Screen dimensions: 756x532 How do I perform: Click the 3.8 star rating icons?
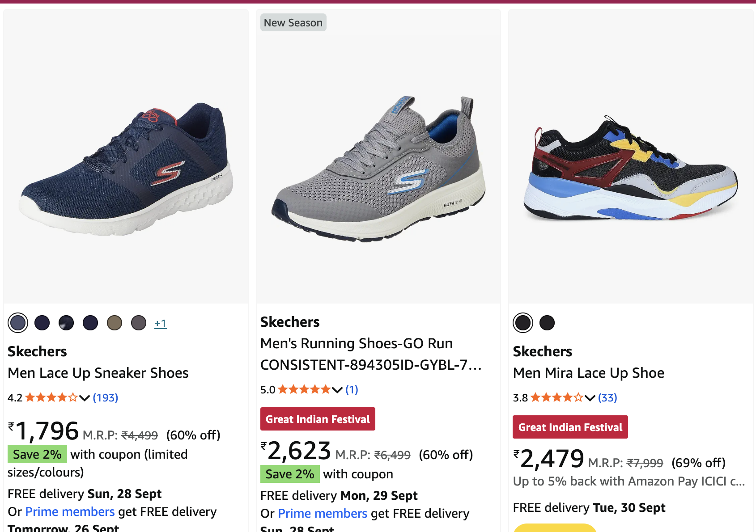point(556,397)
